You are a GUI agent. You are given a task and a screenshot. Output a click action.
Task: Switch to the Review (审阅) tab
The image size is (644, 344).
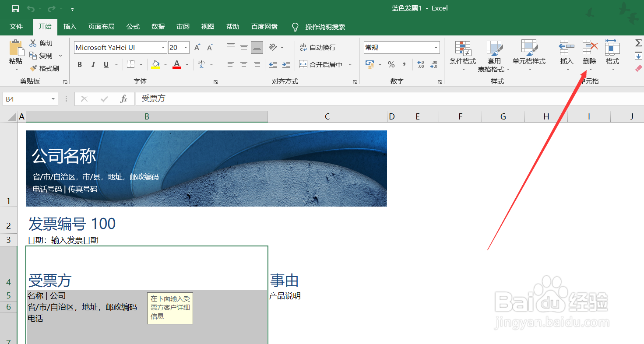183,27
